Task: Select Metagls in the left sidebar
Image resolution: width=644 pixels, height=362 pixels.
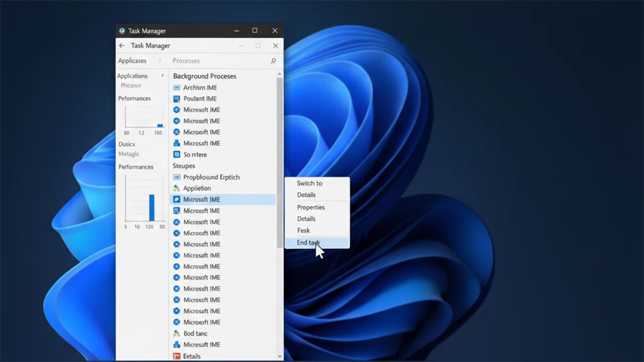Action: tap(129, 154)
